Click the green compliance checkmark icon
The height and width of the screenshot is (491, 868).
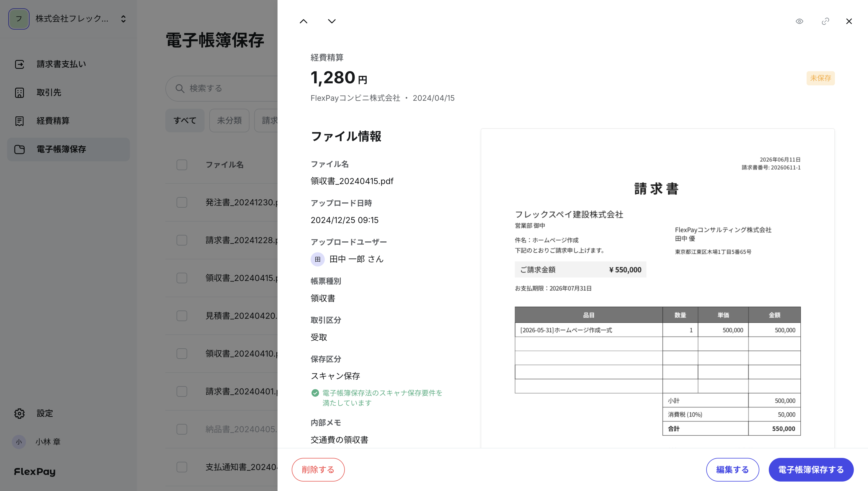point(315,393)
